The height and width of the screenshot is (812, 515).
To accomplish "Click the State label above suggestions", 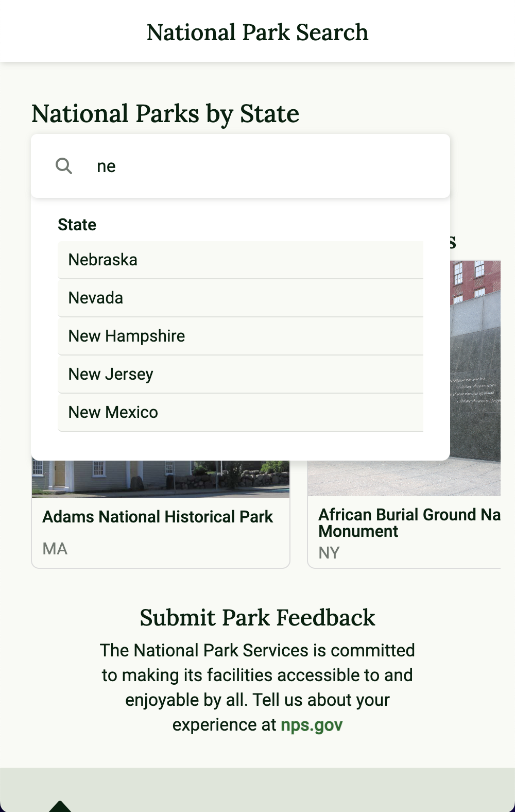I will tap(77, 225).
